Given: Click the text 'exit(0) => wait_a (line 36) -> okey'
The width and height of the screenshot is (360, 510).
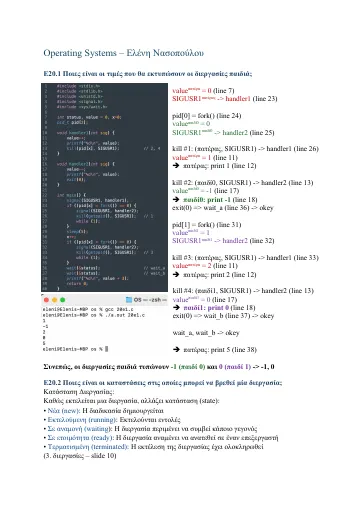Looking at the screenshot, I should pyautogui.click(x=223, y=208).
